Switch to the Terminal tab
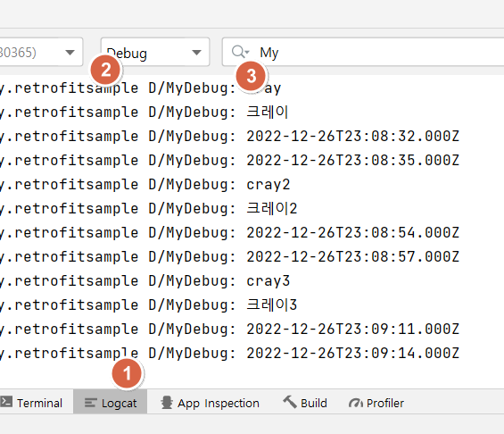 [x=31, y=403]
